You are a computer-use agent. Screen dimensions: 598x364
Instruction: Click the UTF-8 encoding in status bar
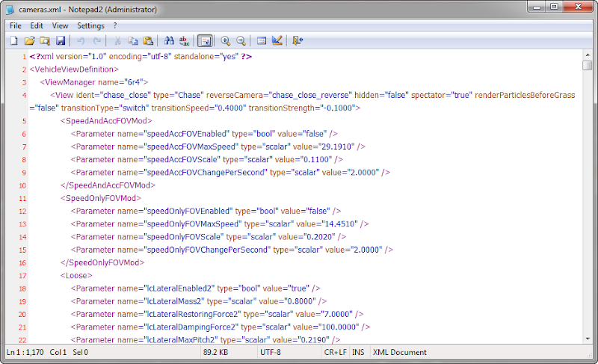click(271, 352)
